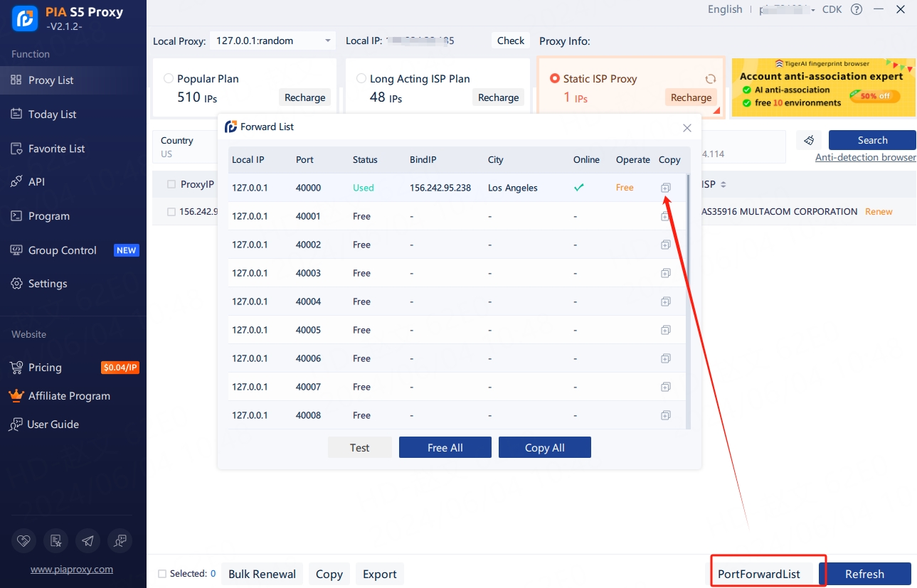The image size is (917, 588).
Task: Toggle the Selected checkbox at bottom
Action: (162, 574)
